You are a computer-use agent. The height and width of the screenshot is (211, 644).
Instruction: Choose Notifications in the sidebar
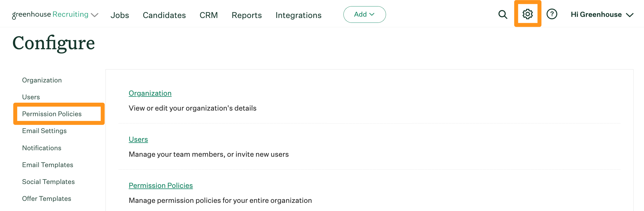pyautogui.click(x=42, y=148)
